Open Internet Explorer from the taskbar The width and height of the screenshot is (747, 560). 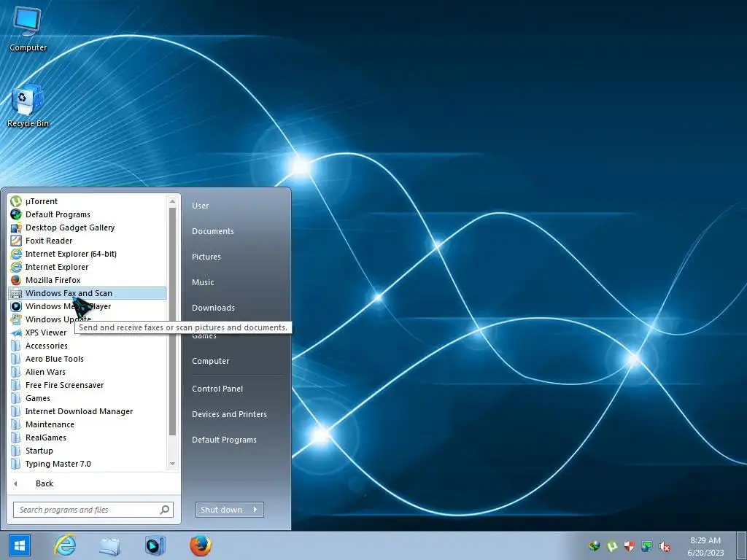(65, 545)
